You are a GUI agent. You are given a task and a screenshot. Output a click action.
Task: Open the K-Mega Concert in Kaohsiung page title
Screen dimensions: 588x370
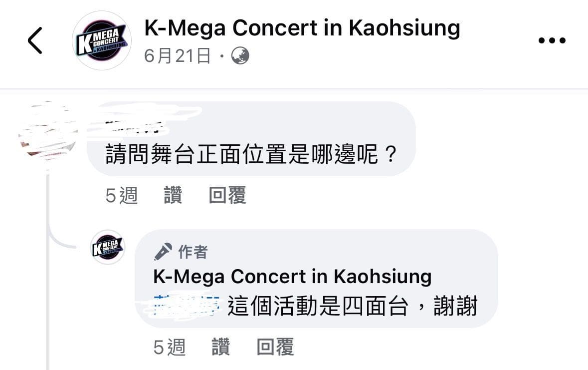click(x=301, y=28)
